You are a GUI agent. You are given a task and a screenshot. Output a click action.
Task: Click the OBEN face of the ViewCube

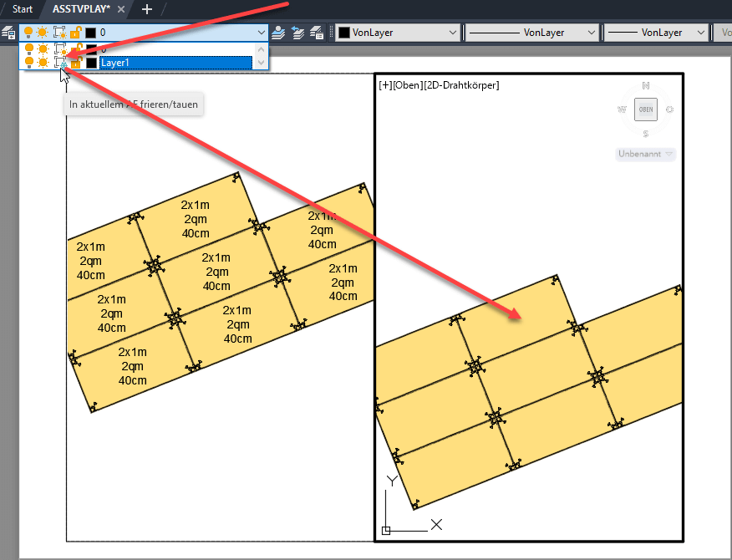tap(645, 109)
